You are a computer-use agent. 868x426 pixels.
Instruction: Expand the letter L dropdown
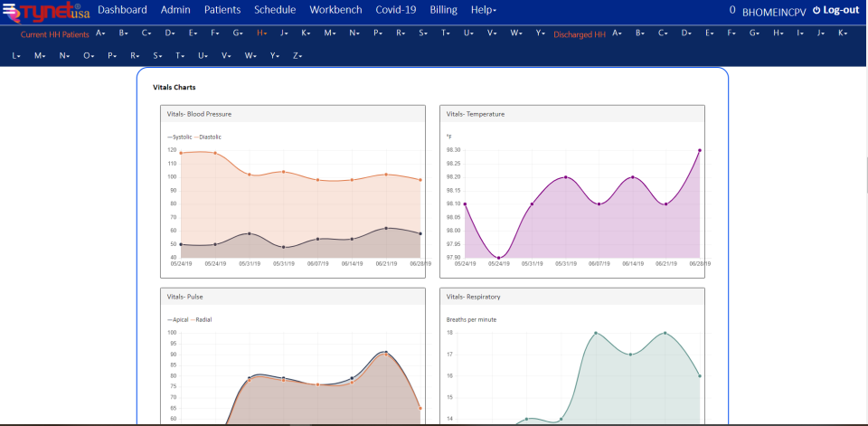point(16,56)
